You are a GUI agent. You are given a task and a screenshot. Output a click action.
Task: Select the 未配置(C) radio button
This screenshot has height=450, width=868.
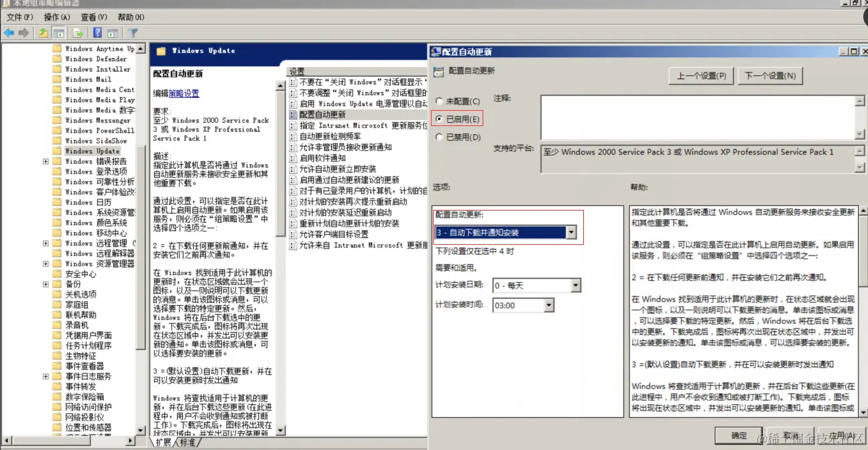pos(439,101)
